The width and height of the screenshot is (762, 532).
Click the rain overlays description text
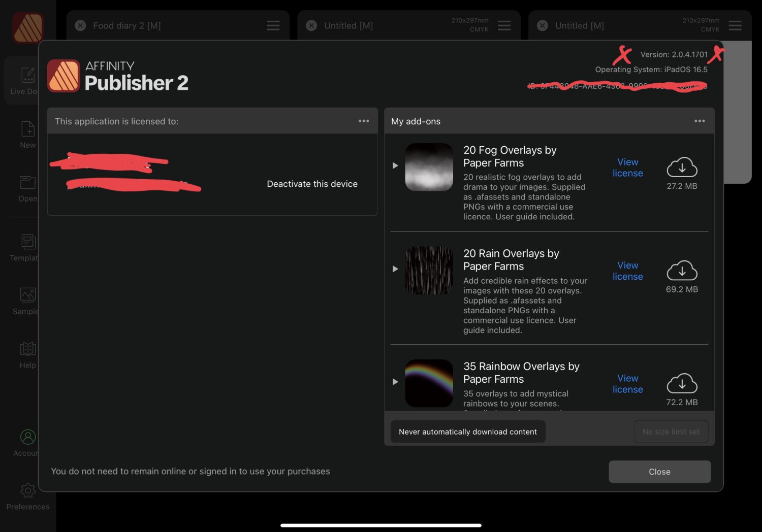pos(525,306)
